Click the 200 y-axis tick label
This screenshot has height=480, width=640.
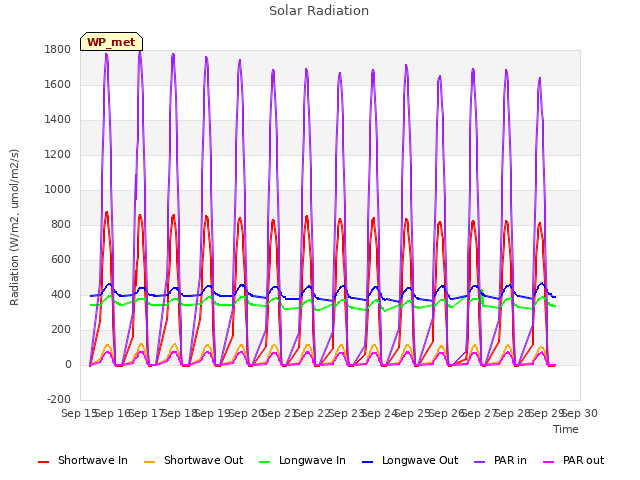point(61,330)
